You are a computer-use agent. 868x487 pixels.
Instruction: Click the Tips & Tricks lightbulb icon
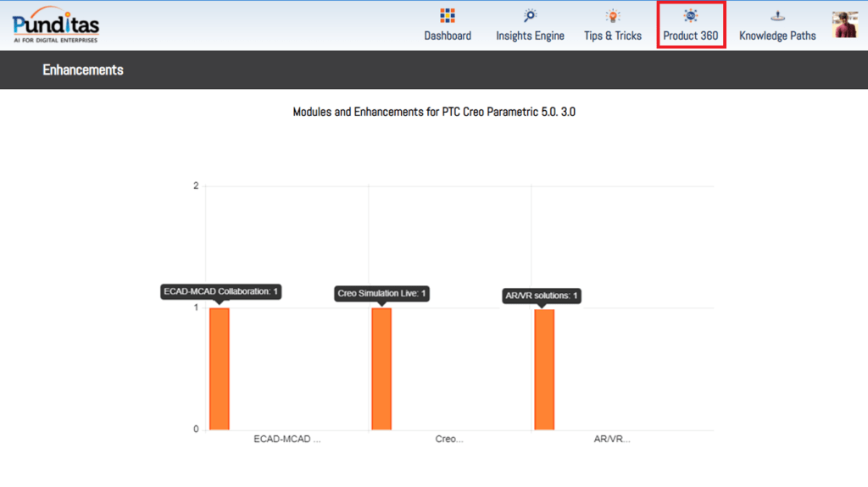[612, 15]
